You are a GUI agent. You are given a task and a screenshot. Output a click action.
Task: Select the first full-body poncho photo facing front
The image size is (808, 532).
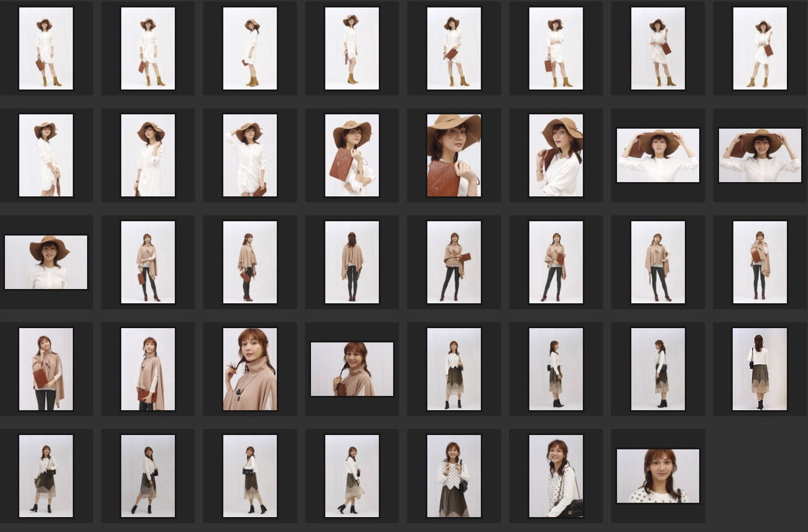(x=147, y=262)
